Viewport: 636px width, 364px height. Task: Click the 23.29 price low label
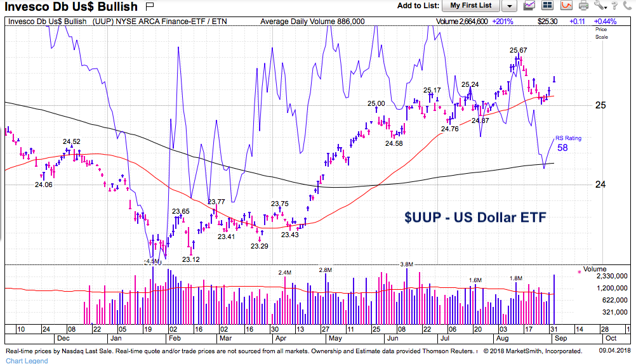(259, 246)
